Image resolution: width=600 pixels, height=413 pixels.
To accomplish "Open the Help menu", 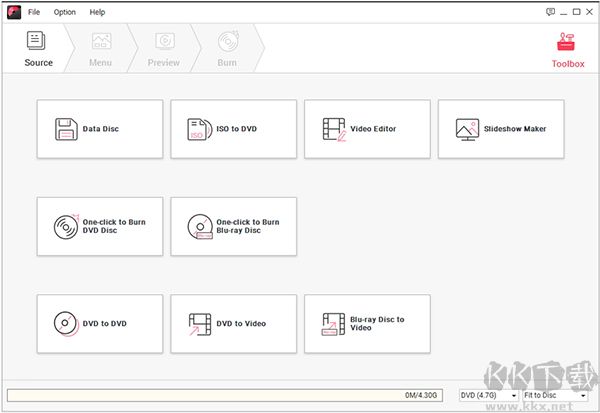I will pos(97,12).
